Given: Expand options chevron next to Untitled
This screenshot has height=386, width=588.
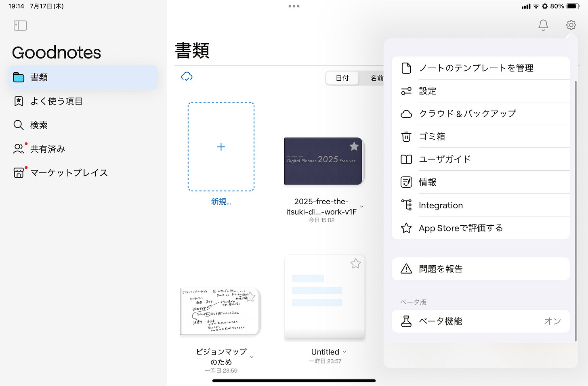Looking at the screenshot, I should click(344, 352).
